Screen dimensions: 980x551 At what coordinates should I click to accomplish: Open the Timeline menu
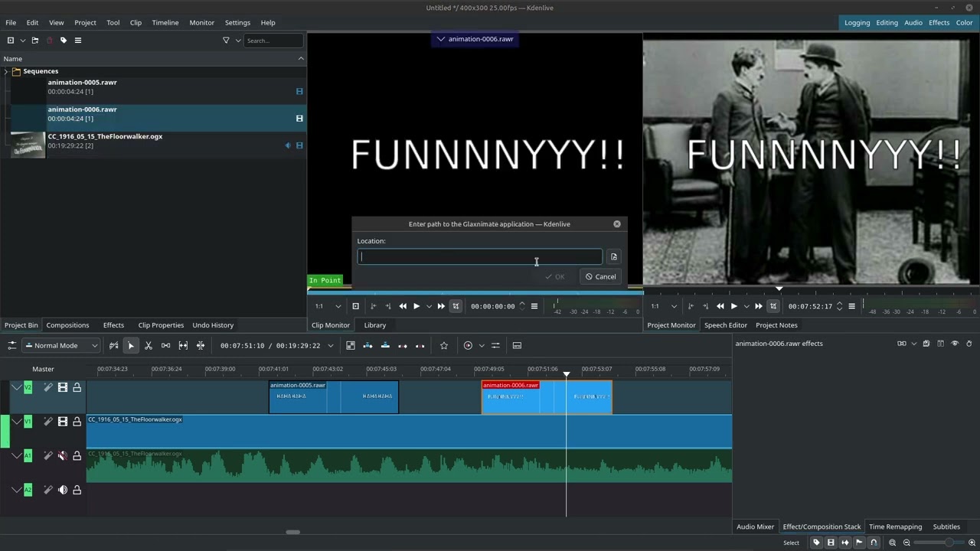[x=165, y=22]
